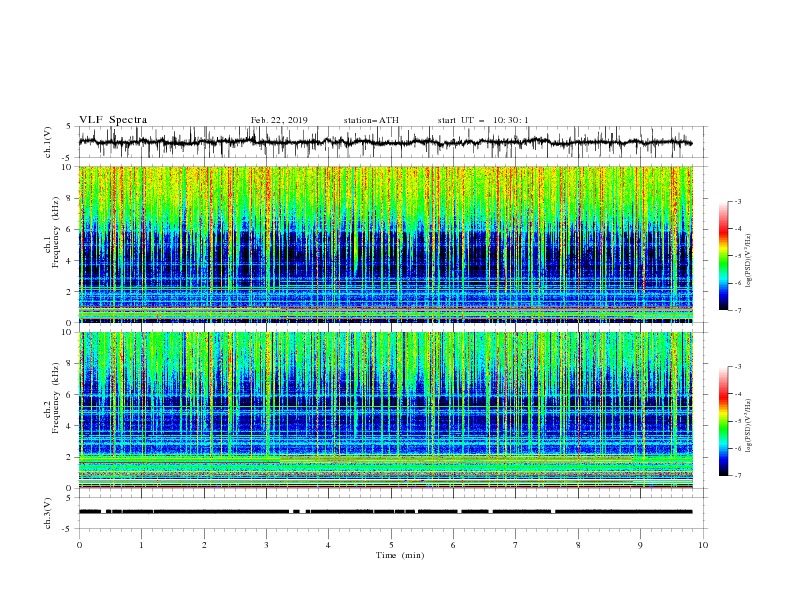792x612 pixels.
Task: Click the "8" kHz tick of ch.2
Action: pos(69,364)
